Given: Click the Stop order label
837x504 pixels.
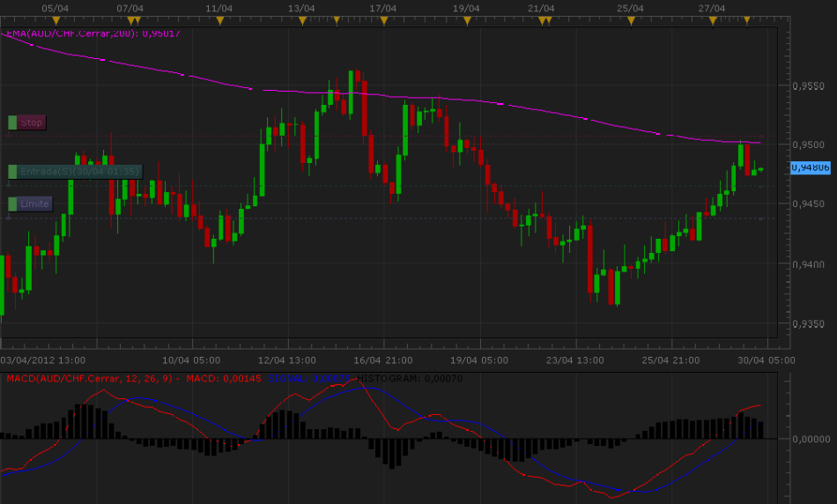Looking at the screenshot, I should [x=32, y=122].
